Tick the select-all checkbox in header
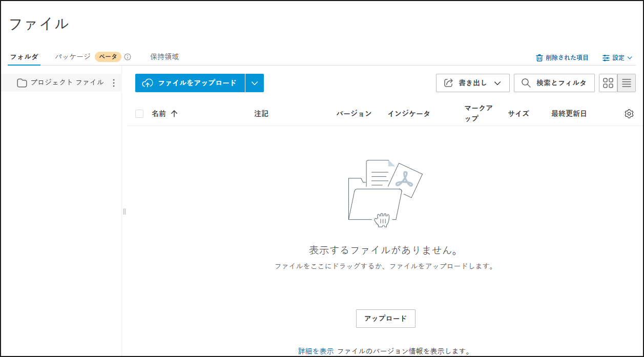The width and height of the screenshot is (644, 357). [139, 114]
